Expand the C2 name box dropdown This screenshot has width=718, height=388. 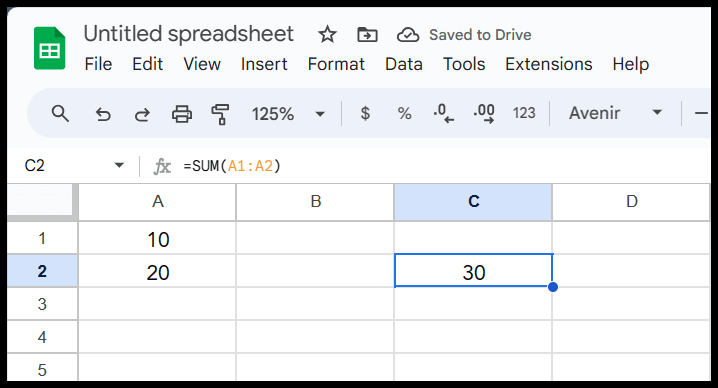coord(119,165)
